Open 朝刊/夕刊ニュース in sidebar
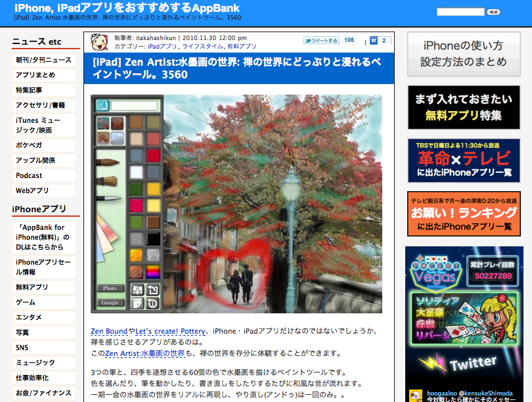 pos(44,60)
